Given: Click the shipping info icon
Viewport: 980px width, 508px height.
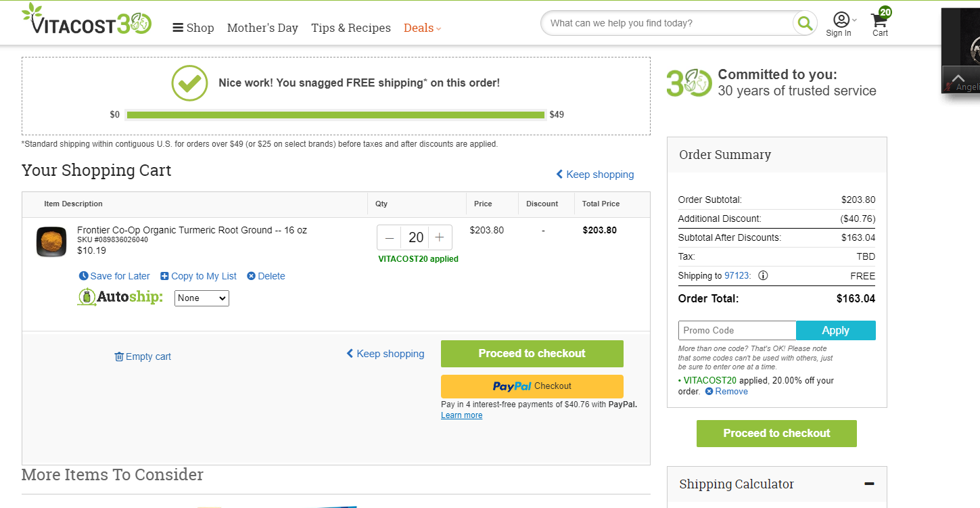Looking at the screenshot, I should click(763, 276).
